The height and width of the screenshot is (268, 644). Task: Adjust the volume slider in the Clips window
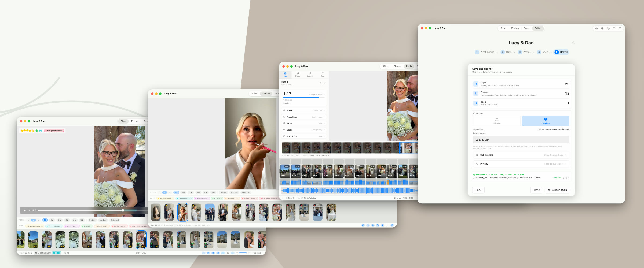coord(245,253)
